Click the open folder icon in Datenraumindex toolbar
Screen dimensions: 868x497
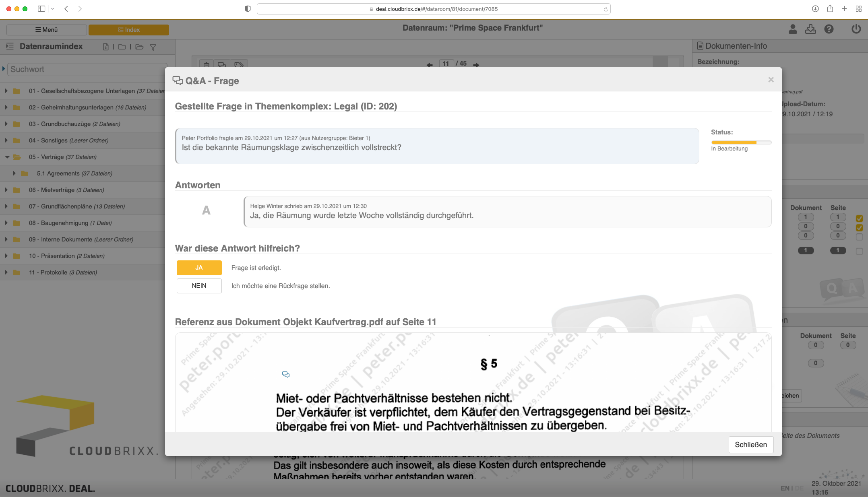[139, 47]
